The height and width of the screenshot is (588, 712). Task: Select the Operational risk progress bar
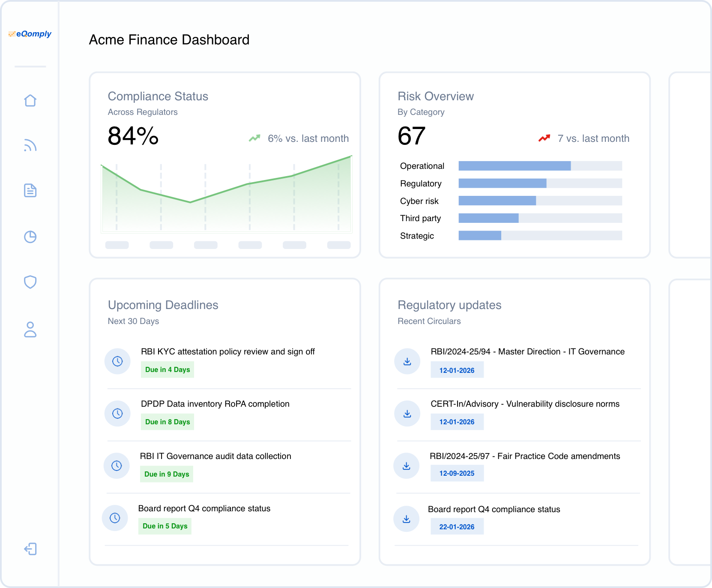[514, 166]
